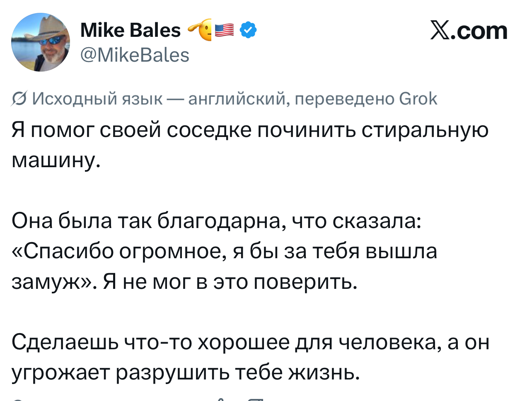Click the US flag emoji

(225, 30)
